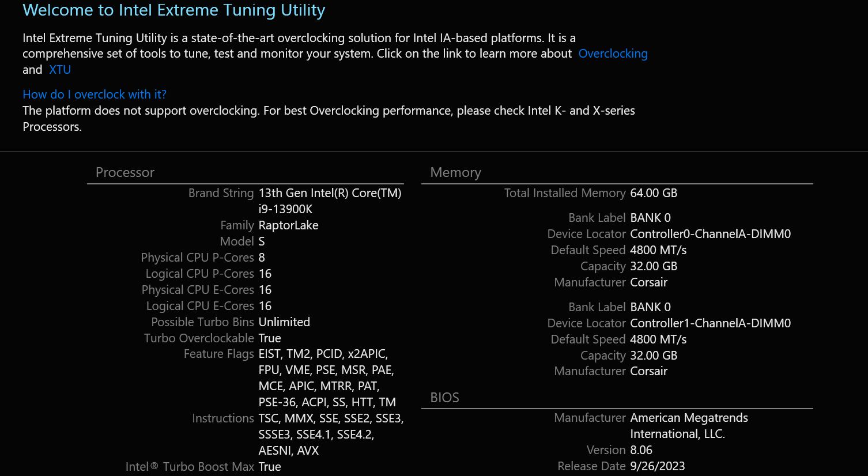
Task: Select the Possible Turbo Bins value 'Unlimited'
Action: point(284,322)
